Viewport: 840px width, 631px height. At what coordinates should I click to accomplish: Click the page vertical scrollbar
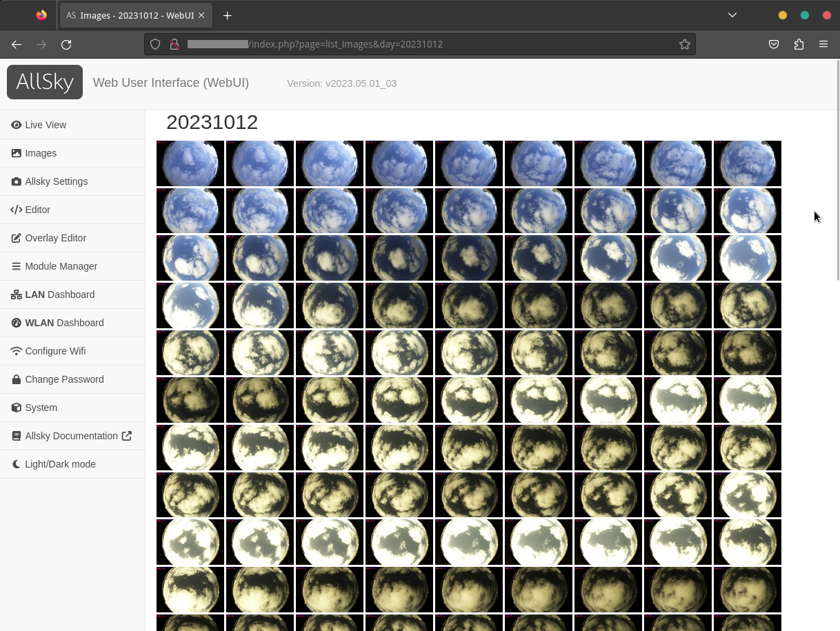(837, 169)
